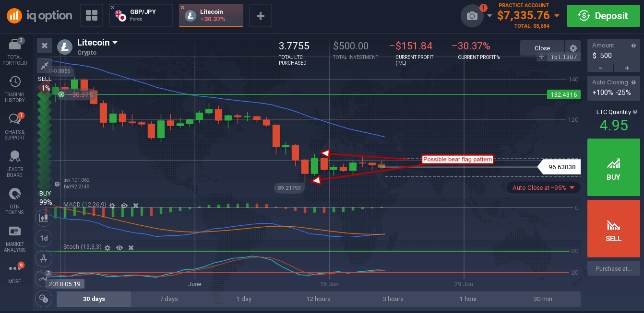Close the position info panel X
This screenshot has width=644, height=313.
[45, 45]
